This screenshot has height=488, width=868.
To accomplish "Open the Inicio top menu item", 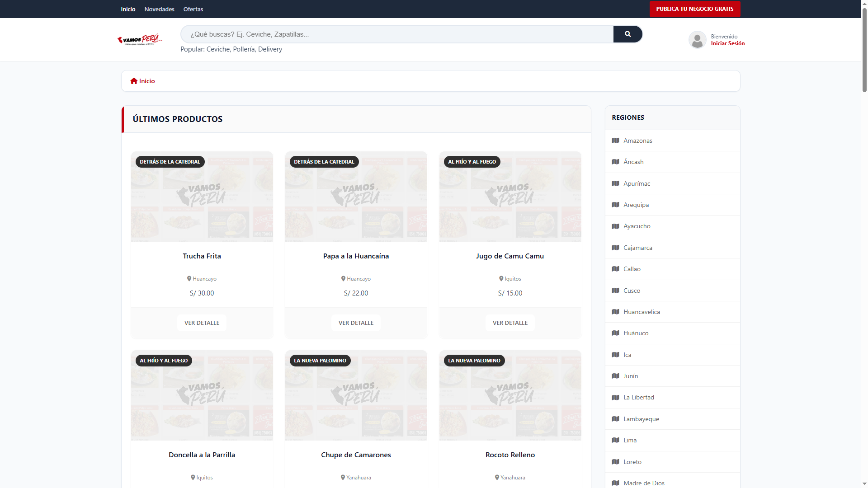I will (128, 9).
